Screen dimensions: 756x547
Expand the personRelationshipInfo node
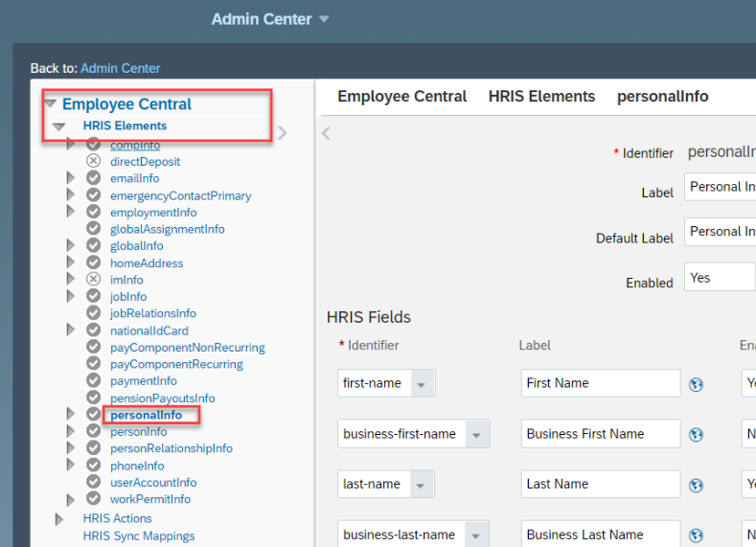point(70,447)
